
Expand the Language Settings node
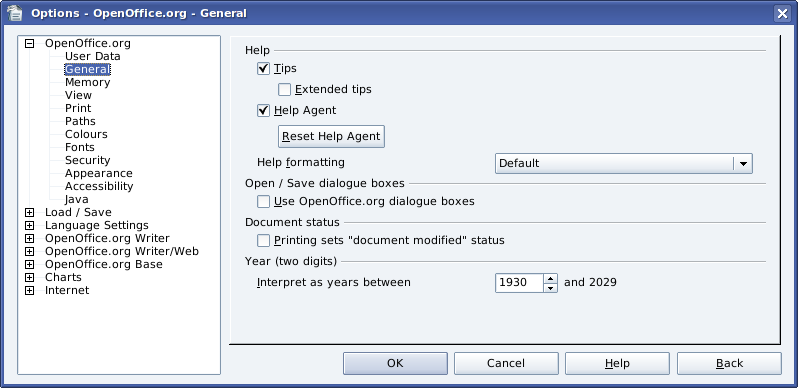click(x=30, y=225)
